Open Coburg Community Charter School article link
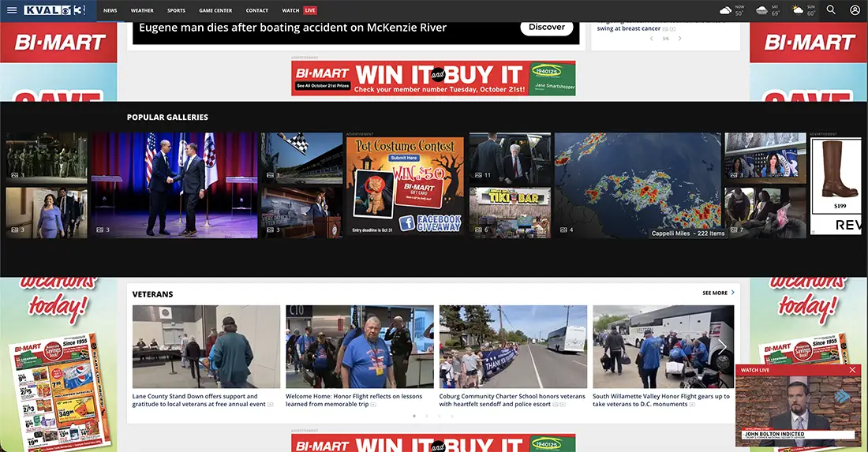 (x=512, y=400)
